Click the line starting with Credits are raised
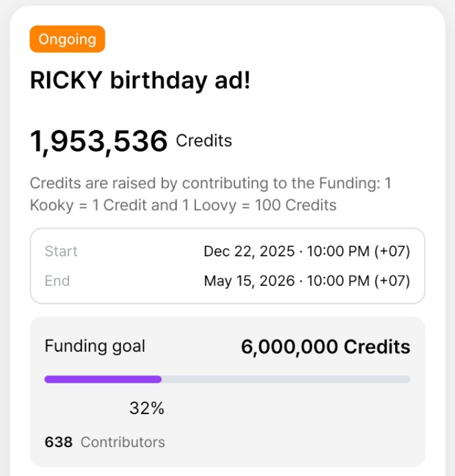The height and width of the screenshot is (476, 455). click(x=210, y=184)
